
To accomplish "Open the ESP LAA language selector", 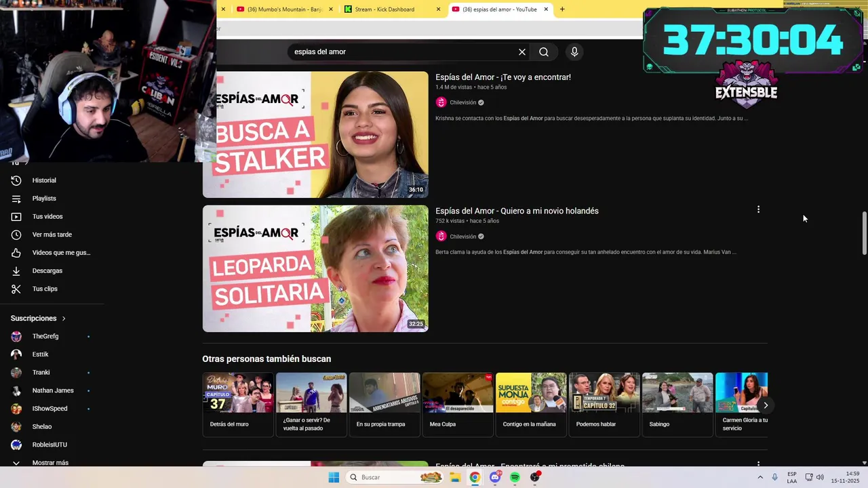I will point(792,477).
